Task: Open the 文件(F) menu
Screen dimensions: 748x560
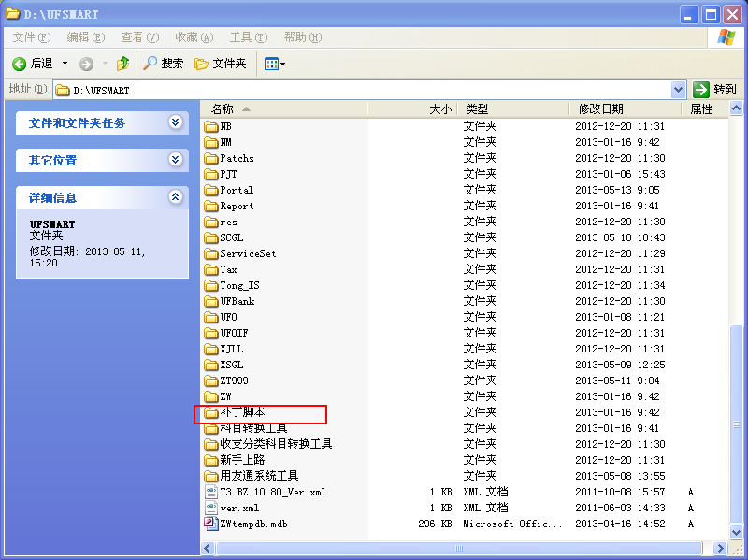Action: pyautogui.click(x=32, y=37)
